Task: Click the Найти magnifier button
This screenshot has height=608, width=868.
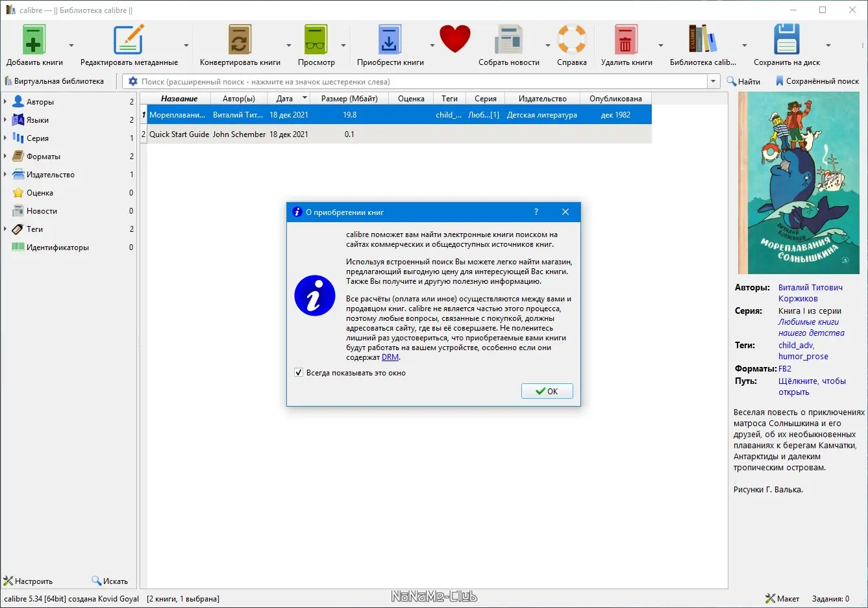Action: [743, 81]
